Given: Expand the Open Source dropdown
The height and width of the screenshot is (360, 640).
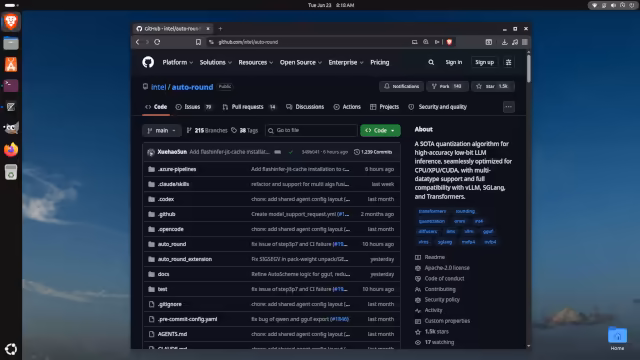Looking at the screenshot, I should coord(300,62).
